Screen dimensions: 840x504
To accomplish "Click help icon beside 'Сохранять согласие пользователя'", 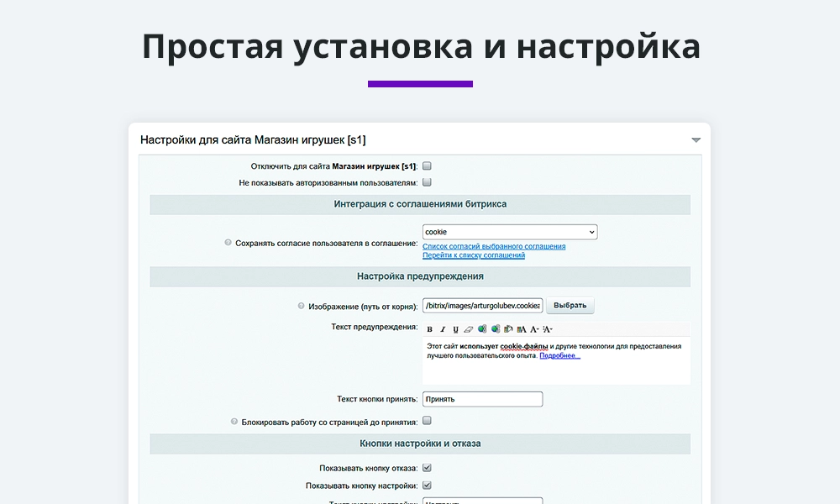I will (x=228, y=243).
